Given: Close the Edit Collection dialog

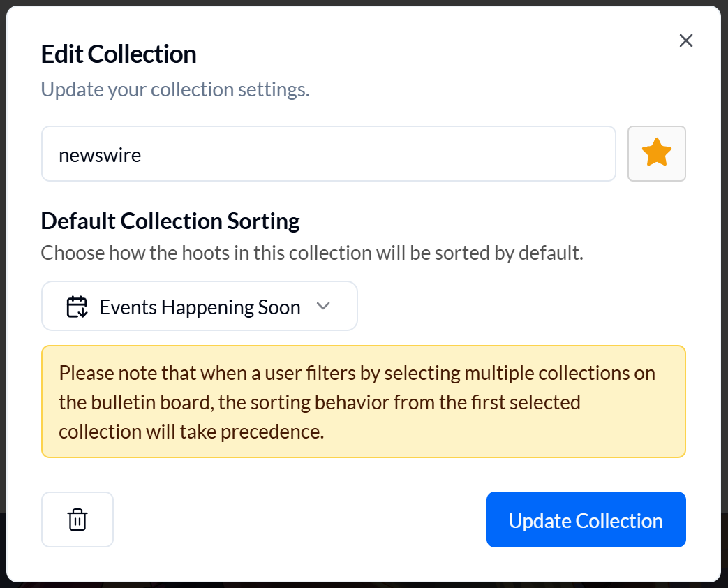Looking at the screenshot, I should click(x=685, y=41).
